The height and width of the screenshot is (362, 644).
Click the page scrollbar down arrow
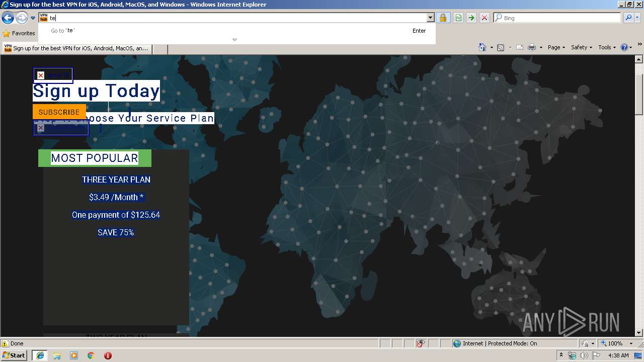pyautogui.click(x=639, y=332)
